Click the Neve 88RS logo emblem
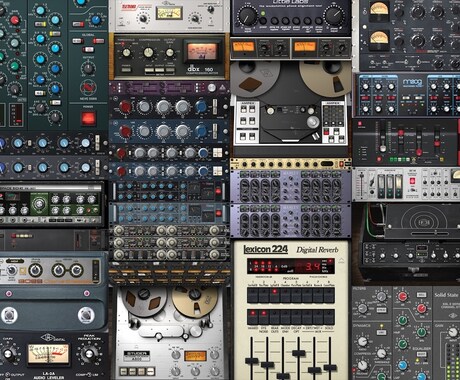460x380 pixels. 88,88
